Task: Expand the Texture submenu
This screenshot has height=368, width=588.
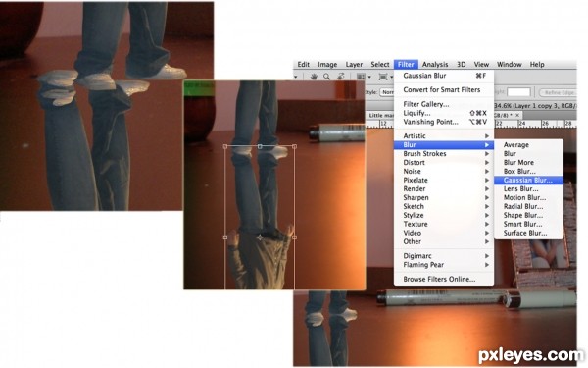Action: (444, 224)
